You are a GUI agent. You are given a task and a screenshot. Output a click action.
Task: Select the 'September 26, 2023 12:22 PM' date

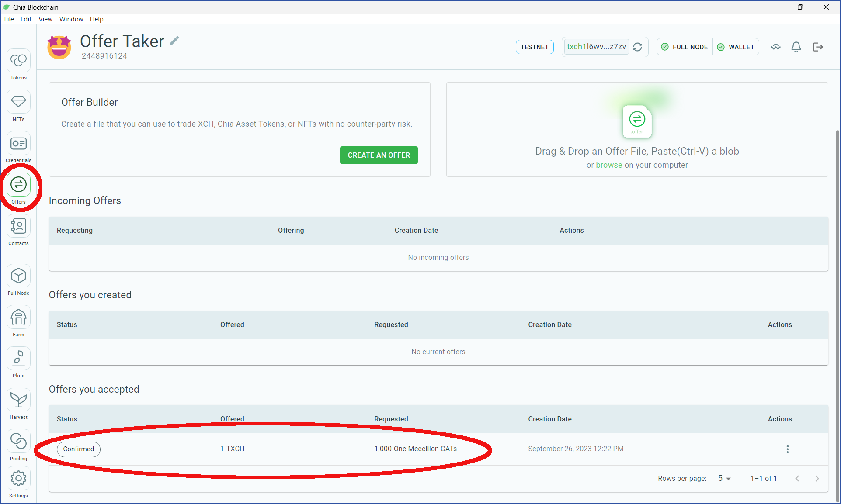[576, 449]
